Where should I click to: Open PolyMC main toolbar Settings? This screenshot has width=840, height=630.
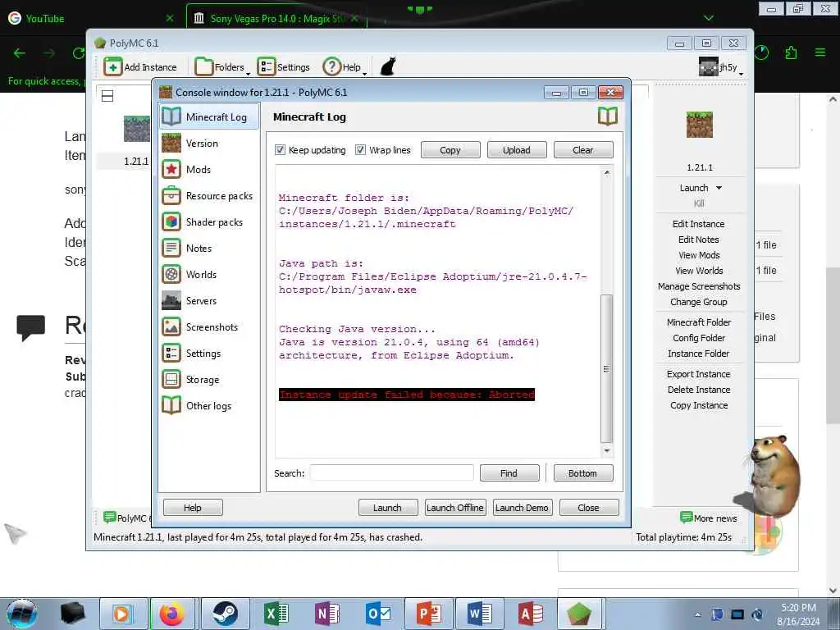(283, 67)
